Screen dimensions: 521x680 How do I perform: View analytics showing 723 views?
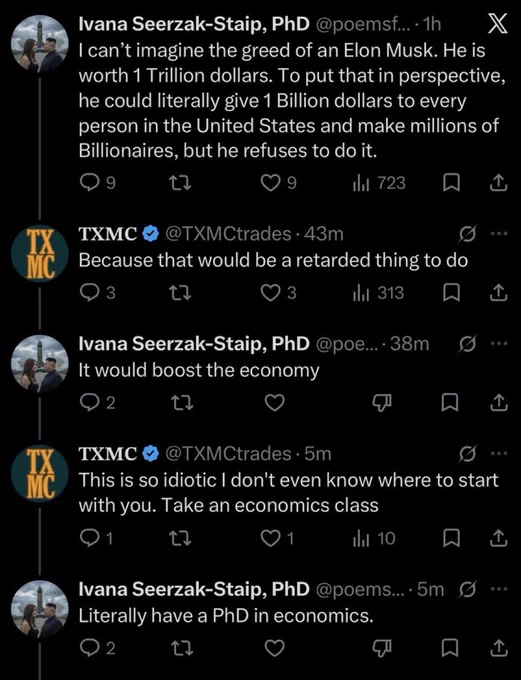tap(379, 183)
